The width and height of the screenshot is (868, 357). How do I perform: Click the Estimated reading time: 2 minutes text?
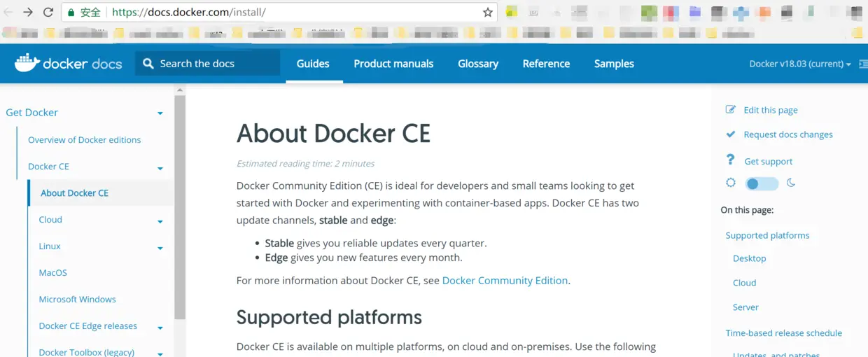pos(305,163)
